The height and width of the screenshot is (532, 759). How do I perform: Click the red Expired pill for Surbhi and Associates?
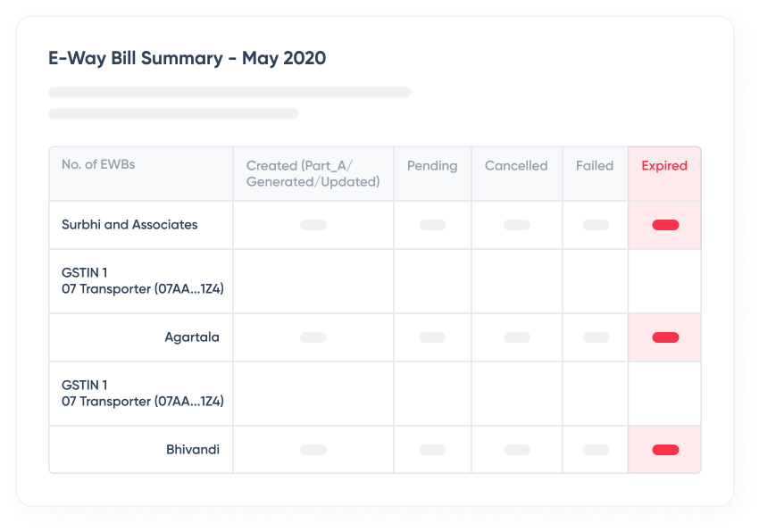click(665, 225)
